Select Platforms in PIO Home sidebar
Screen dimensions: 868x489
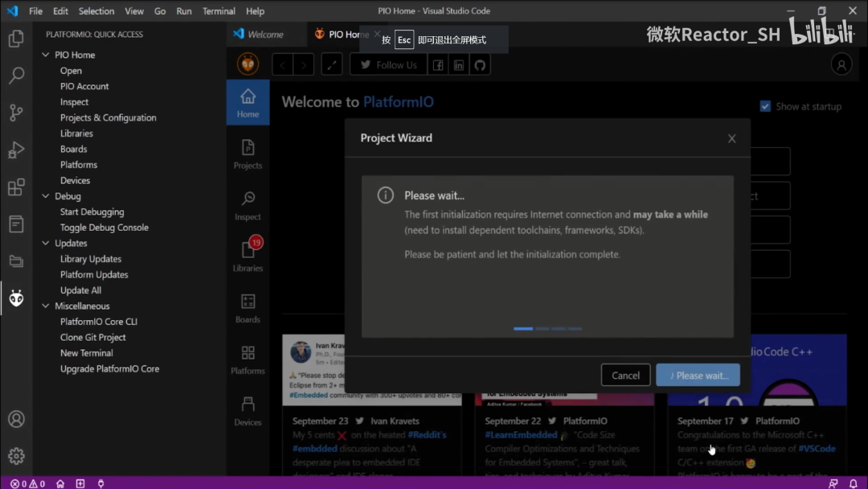click(x=248, y=360)
